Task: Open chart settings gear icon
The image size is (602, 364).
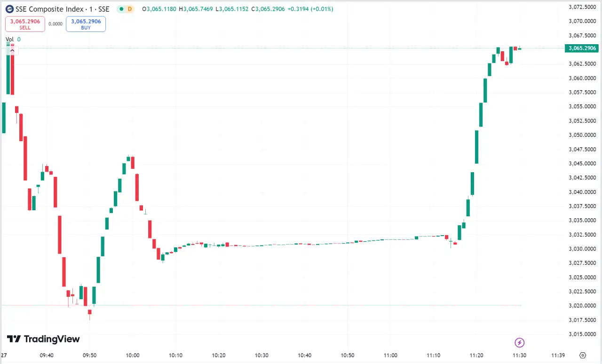Action: (x=583, y=355)
